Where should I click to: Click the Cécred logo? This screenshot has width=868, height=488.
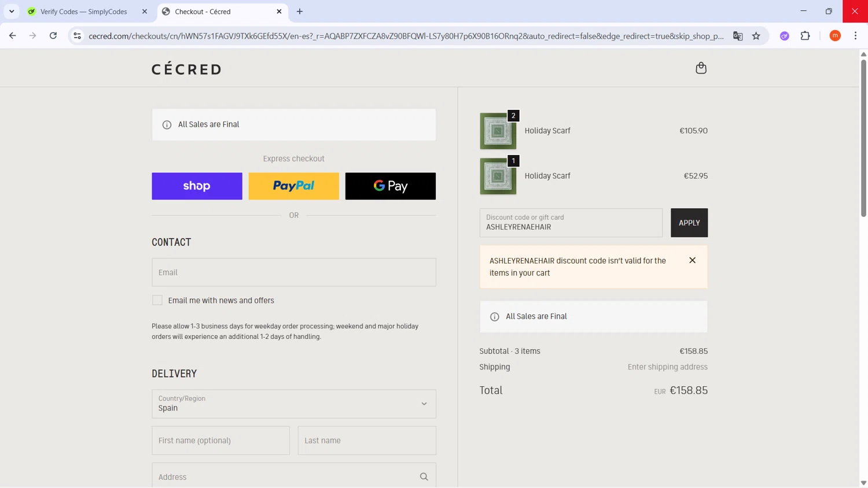186,69
